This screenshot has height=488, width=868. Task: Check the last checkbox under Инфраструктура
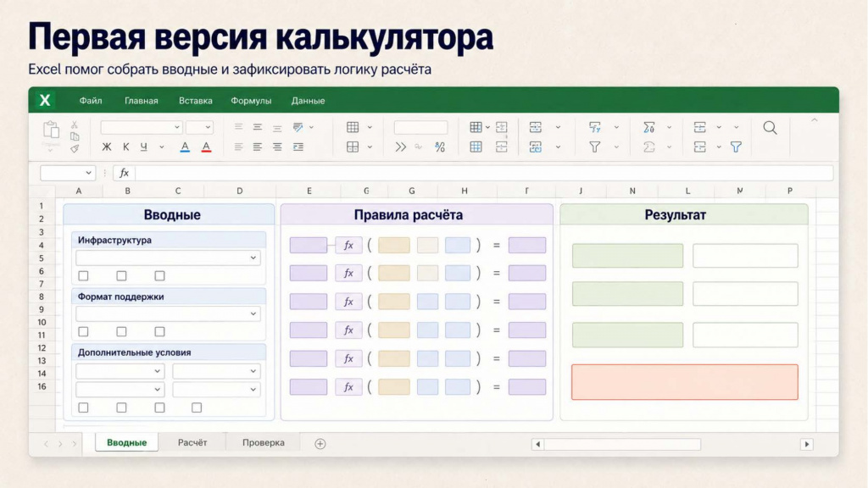pos(159,275)
